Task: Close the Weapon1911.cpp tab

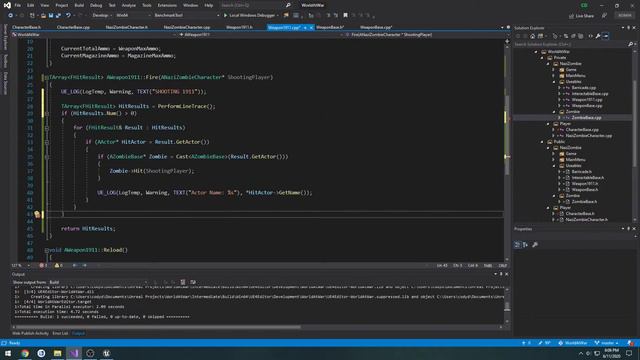Action: (311, 27)
